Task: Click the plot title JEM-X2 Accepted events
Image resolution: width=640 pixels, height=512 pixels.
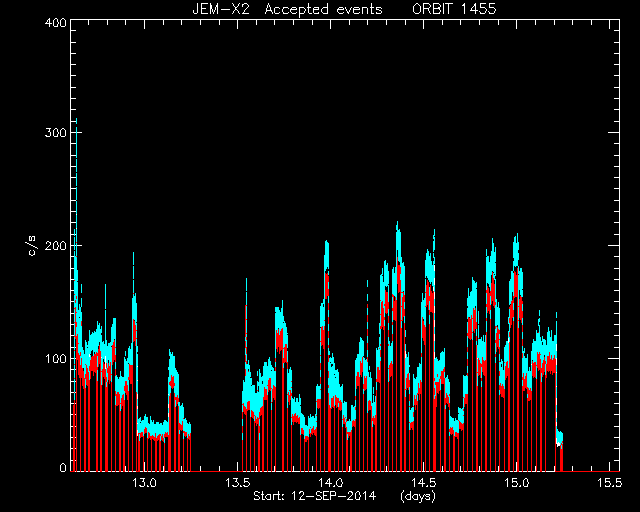Action: coord(287,9)
